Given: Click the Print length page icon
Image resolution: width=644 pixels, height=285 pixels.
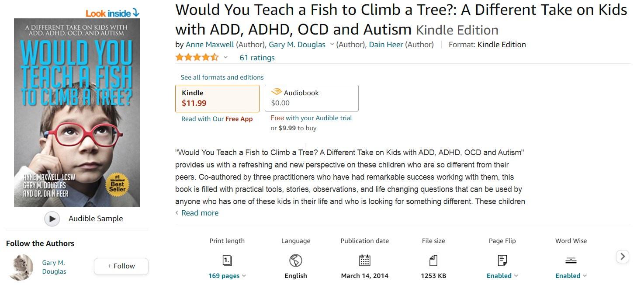Looking at the screenshot, I should coord(227,261).
